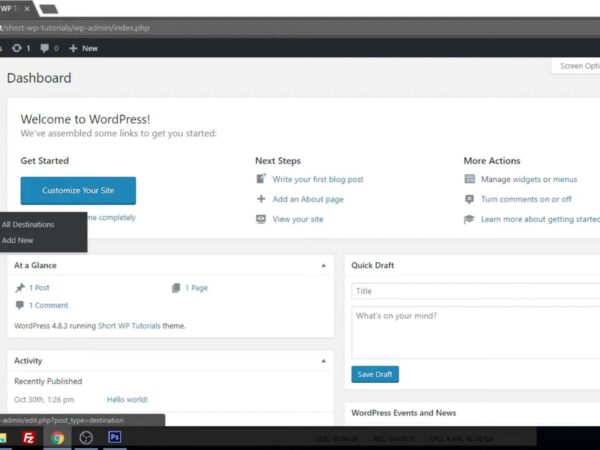Screen dimensions: 600x450
Task: Click the Chrome icon in the taskbar
Action: pyautogui.click(x=57, y=437)
